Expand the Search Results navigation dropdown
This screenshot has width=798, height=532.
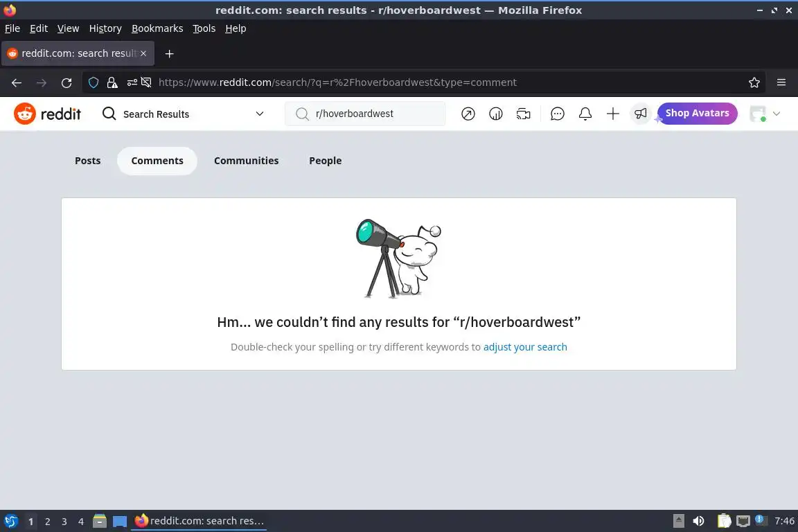[260, 114]
